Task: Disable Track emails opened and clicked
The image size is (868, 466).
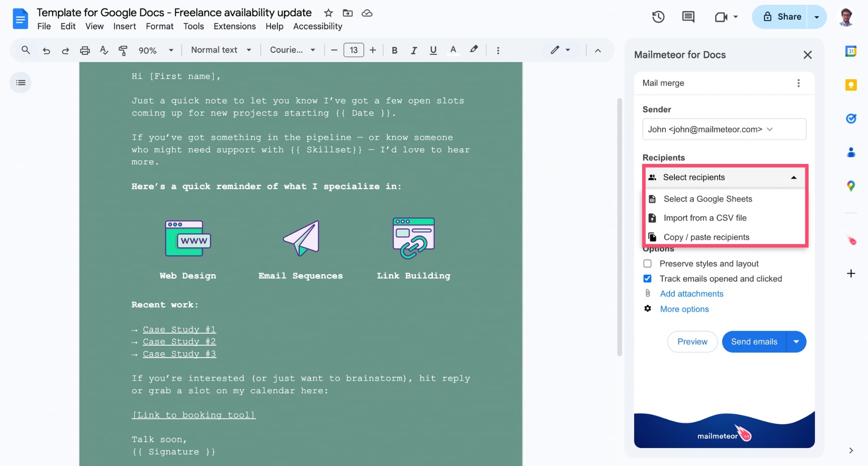Action: (647, 279)
